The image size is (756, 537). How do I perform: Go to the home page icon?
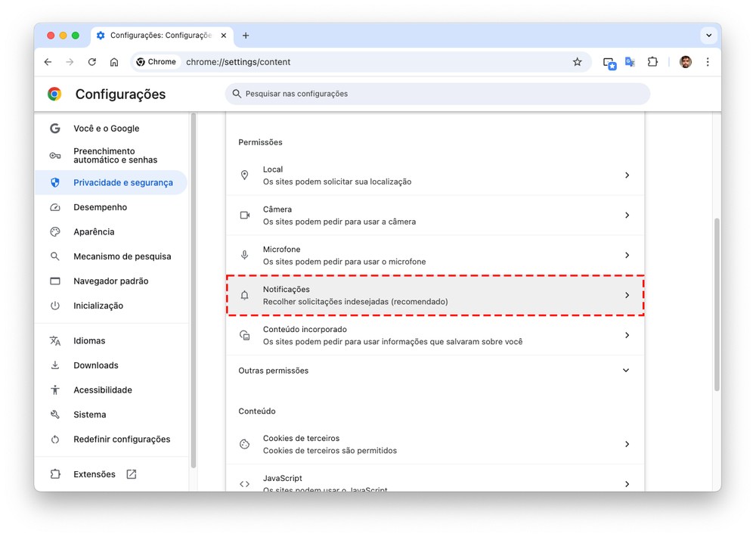114,62
